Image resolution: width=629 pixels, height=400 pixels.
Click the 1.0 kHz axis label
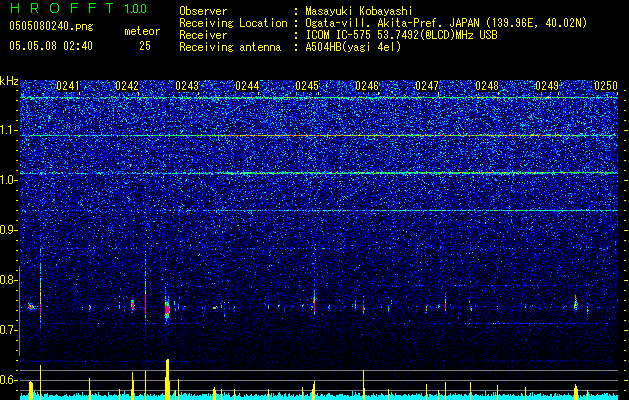(8, 180)
